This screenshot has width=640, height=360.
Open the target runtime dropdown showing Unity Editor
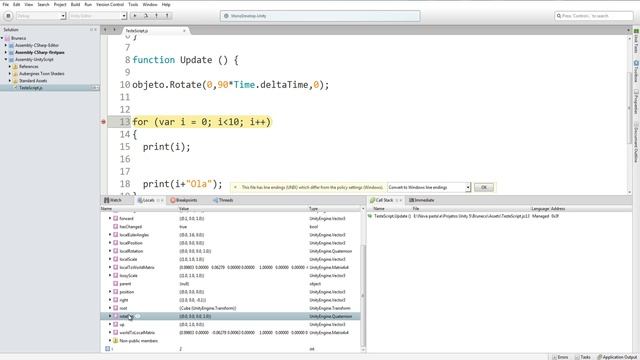(98, 16)
